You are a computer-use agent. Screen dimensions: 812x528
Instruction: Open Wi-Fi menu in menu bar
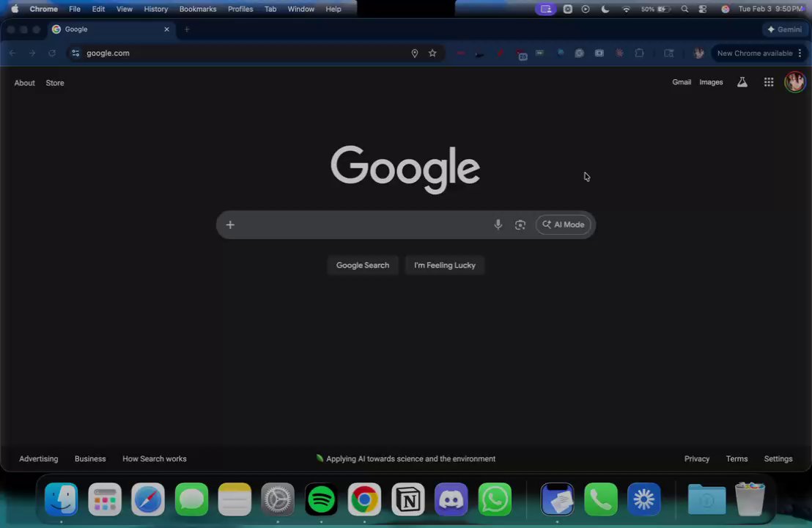coord(626,9)
